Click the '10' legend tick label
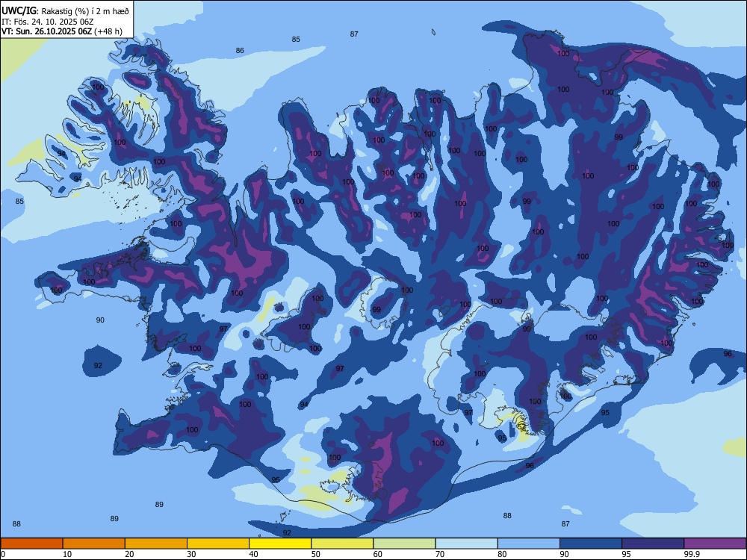The image size is (747, 560). [x=67, y=554]
